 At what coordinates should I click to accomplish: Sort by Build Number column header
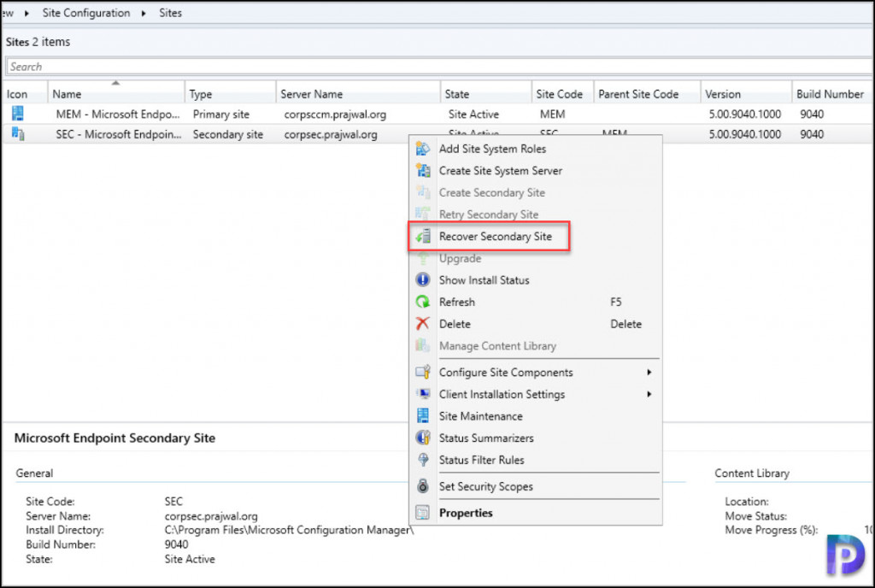click(x=832, y=94)
